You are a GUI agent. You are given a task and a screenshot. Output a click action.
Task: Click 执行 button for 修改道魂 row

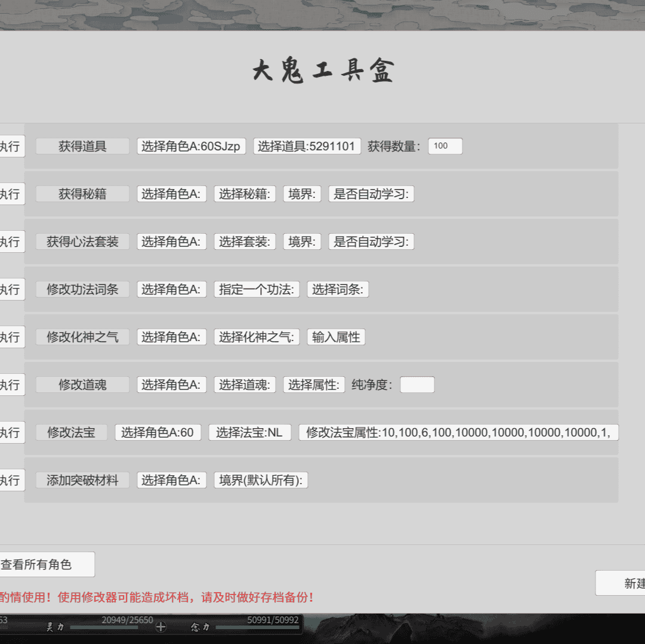11,384
